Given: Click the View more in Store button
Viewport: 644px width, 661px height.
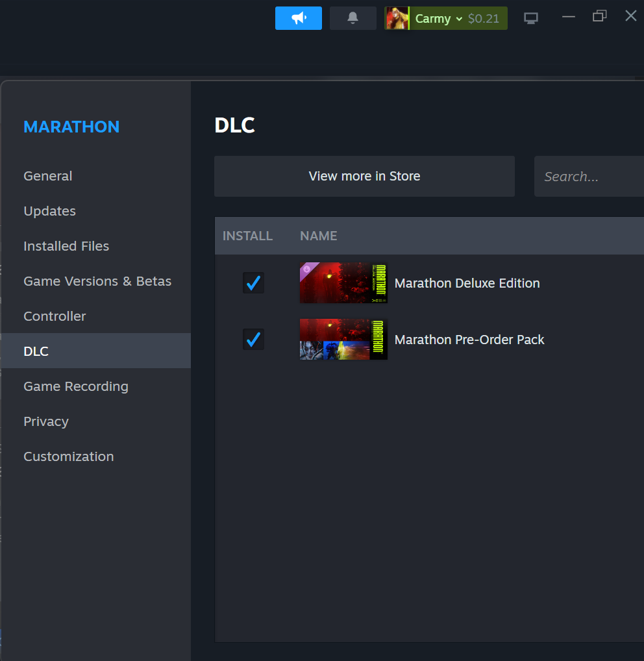Looking at the screenshot, I should (x=364, y=176).
